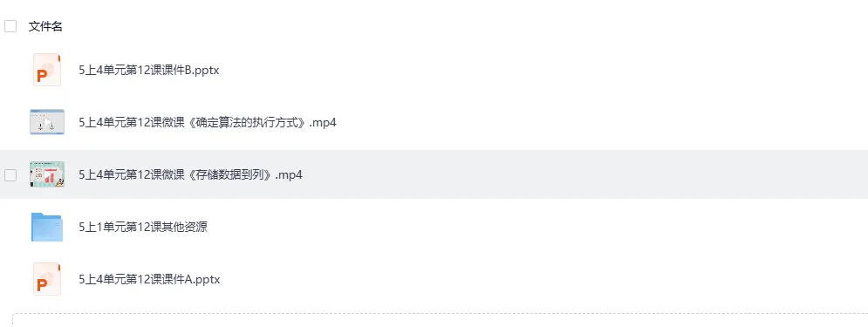
Task: Click the empty row space beside 《存储数据到列》.mp4
Action: [585, 175]
